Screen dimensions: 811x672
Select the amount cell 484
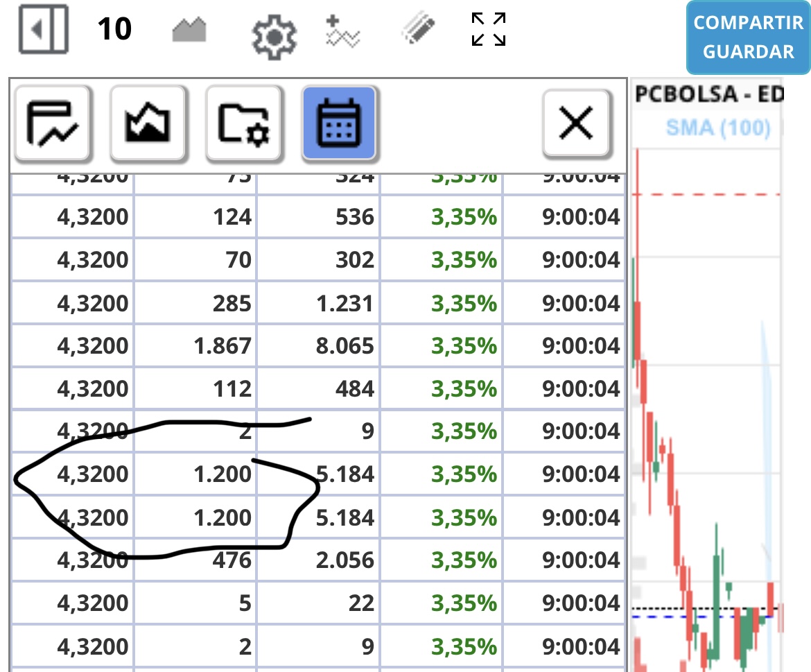(319, 388)
